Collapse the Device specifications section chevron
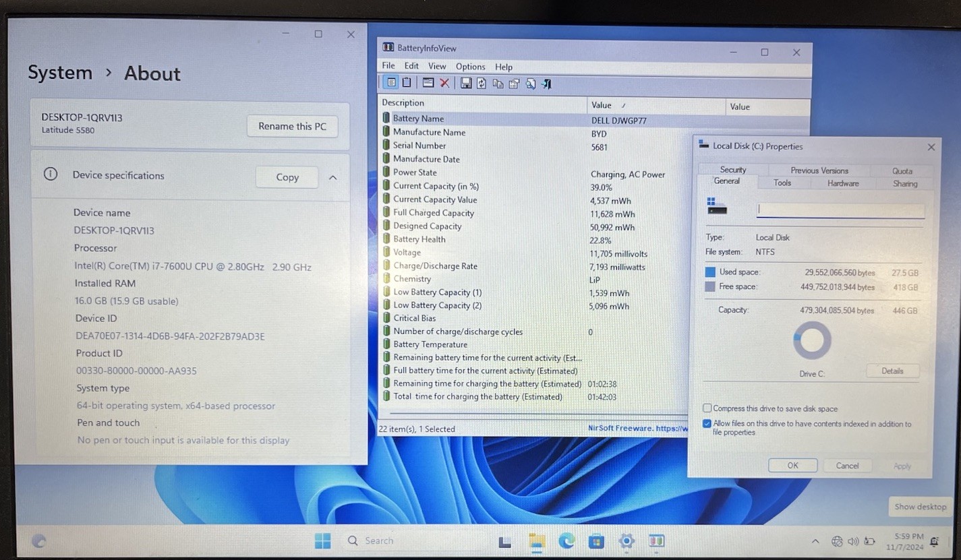Viewport: 961px width, 560px height. tap(332, 177)
